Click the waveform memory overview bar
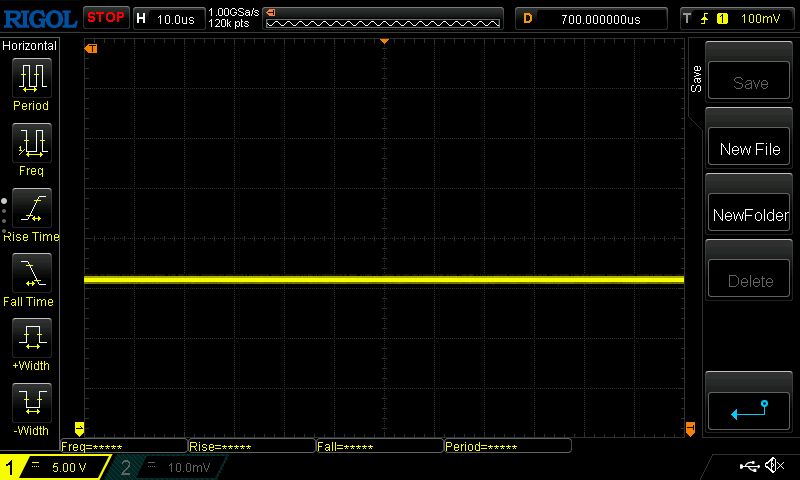Screen dimensions: 800x480 coord(383,23)
